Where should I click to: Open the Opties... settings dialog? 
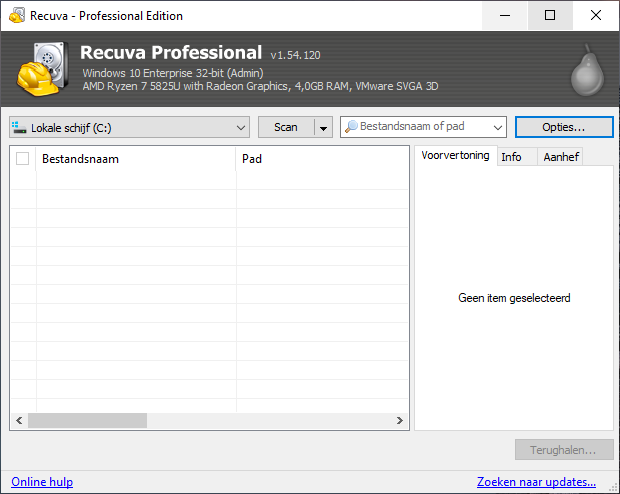[x=564, y=127]
